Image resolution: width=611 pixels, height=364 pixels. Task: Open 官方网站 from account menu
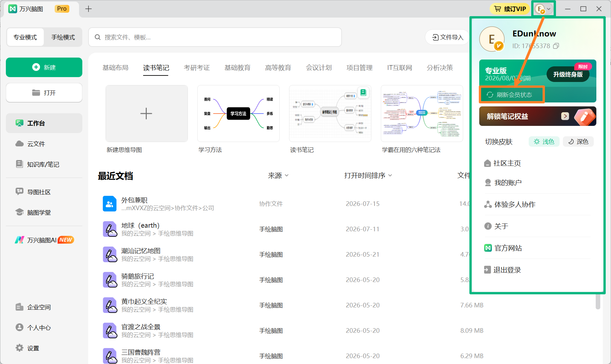click(x=503, y=248)
